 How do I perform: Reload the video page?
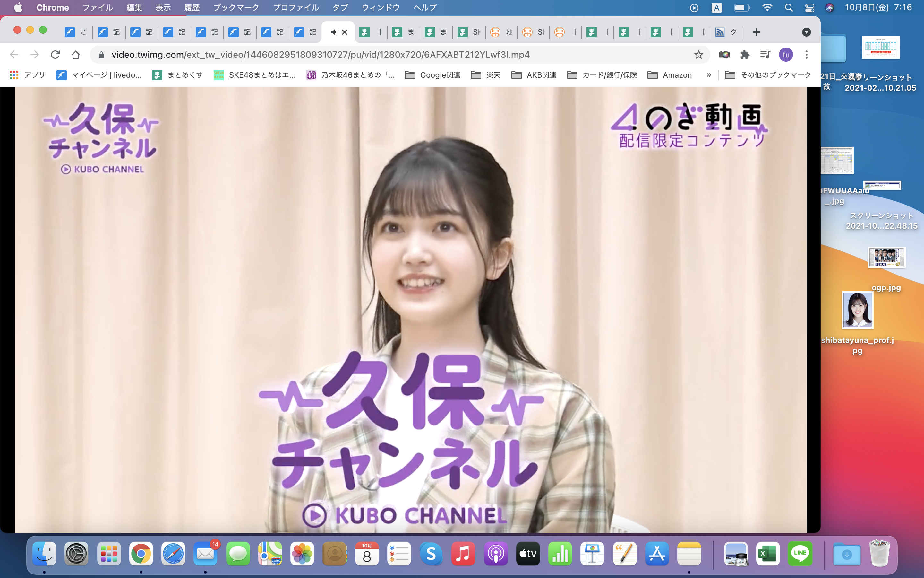click(x=56, y=55)
